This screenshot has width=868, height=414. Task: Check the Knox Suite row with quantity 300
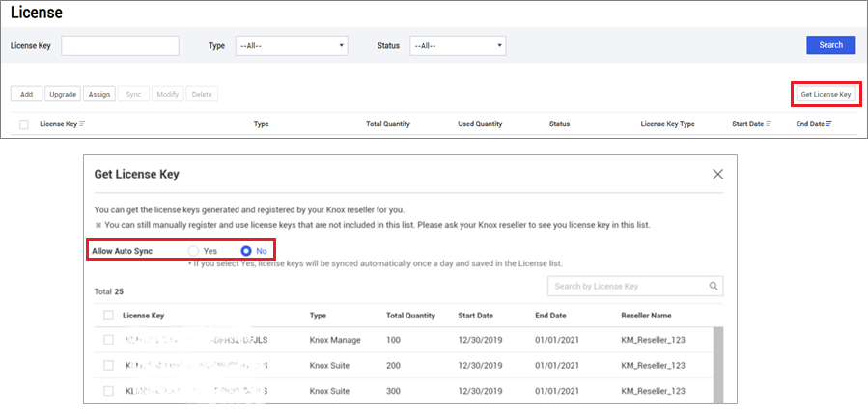coord(108,391)
